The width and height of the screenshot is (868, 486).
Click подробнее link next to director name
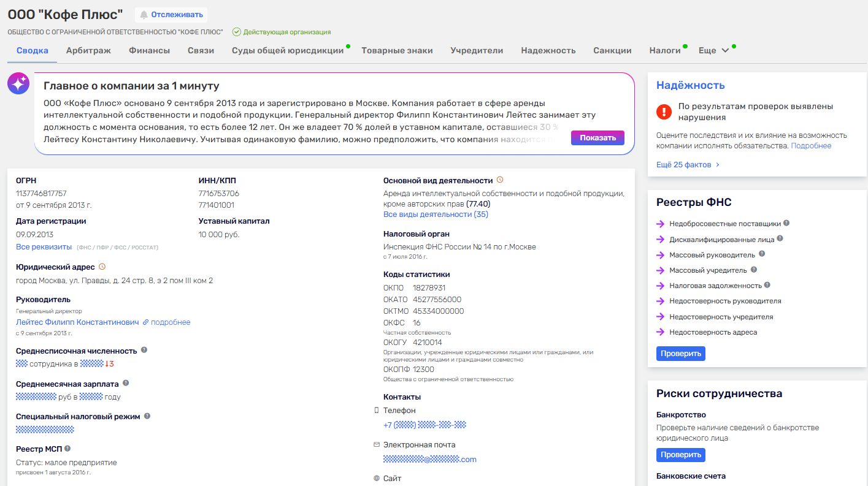coord(171,322)
